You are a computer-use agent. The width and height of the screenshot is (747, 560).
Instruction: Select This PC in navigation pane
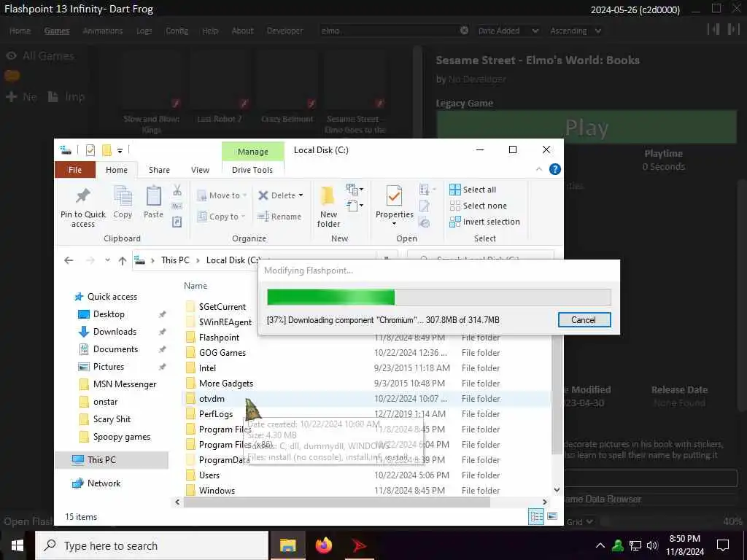[112, 460]
